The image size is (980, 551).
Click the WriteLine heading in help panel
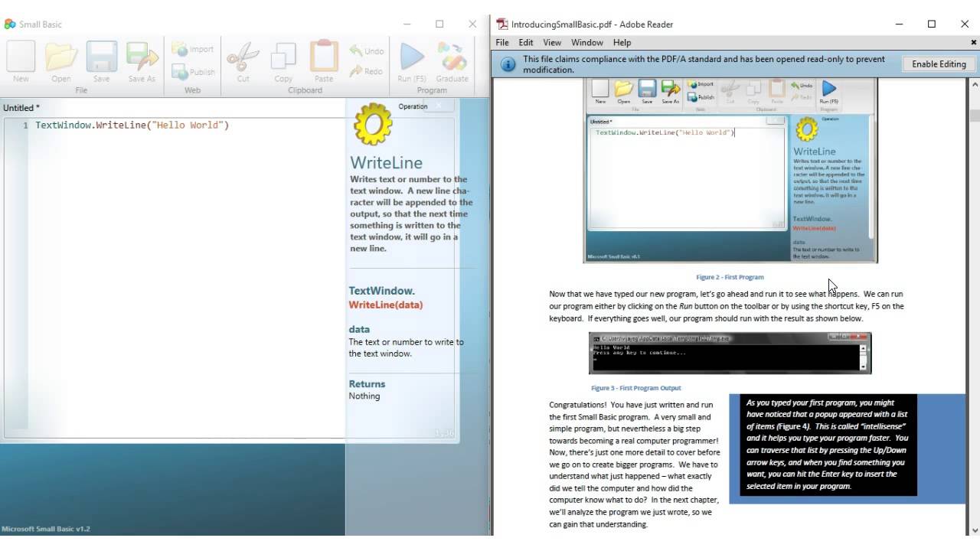point(386,162)
